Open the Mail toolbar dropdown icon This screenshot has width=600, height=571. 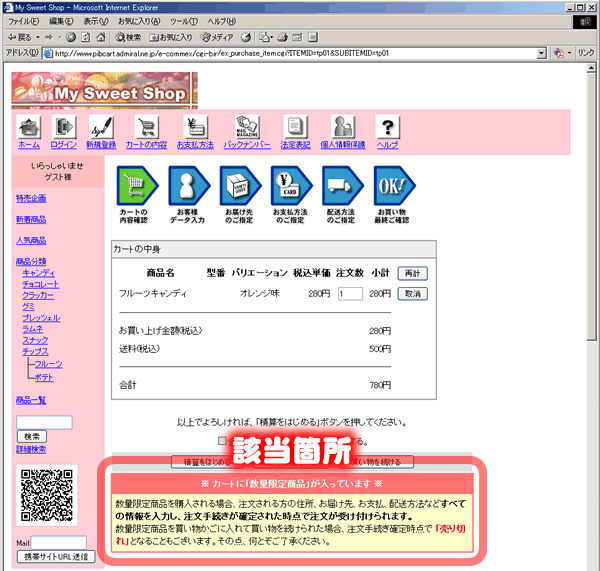[x=266, y=37]
